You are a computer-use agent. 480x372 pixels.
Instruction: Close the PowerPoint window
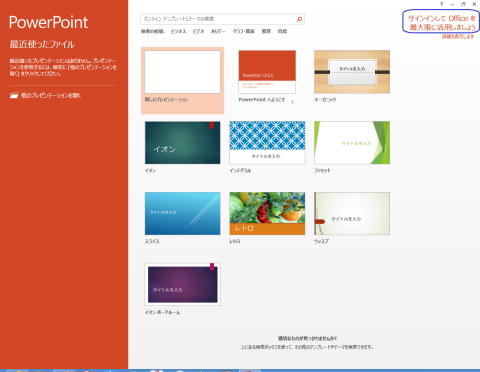tap(474, 4)
